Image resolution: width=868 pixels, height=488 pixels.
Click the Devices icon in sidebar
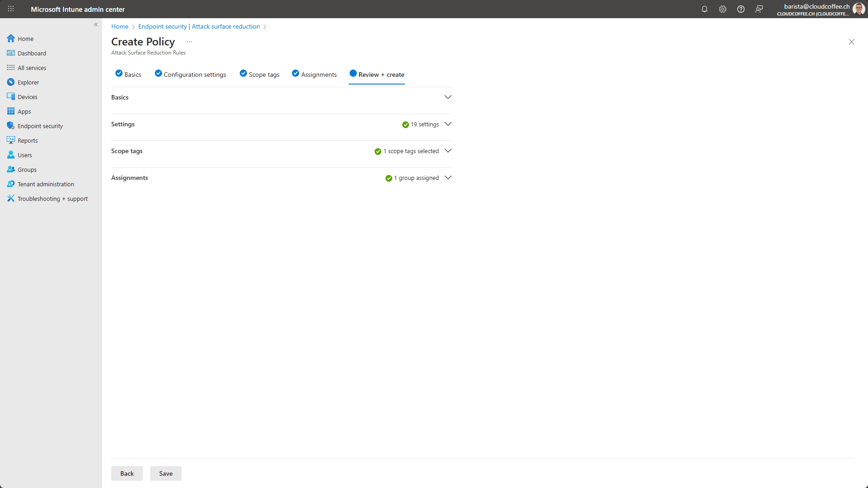tap(11, 97)
